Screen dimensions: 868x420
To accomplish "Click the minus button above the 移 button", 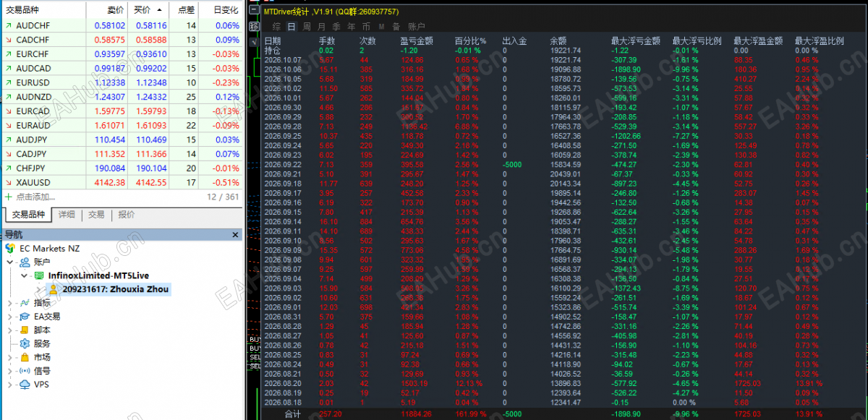I will point(253,11).
